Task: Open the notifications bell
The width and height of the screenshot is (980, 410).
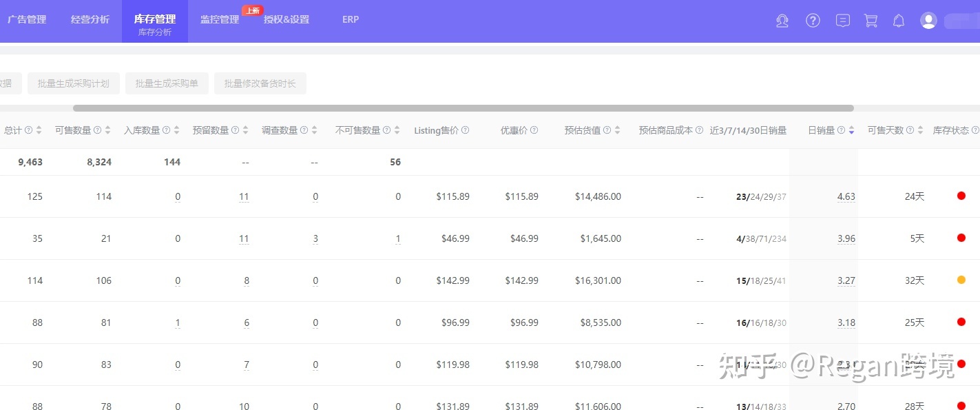Action: pyautogui.click(x=899, y=21)
